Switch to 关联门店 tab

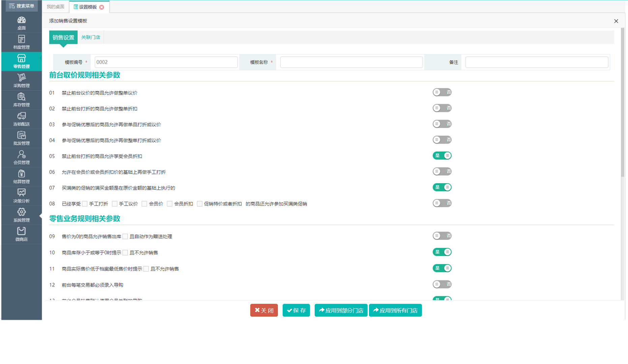(x=91, y=37)
